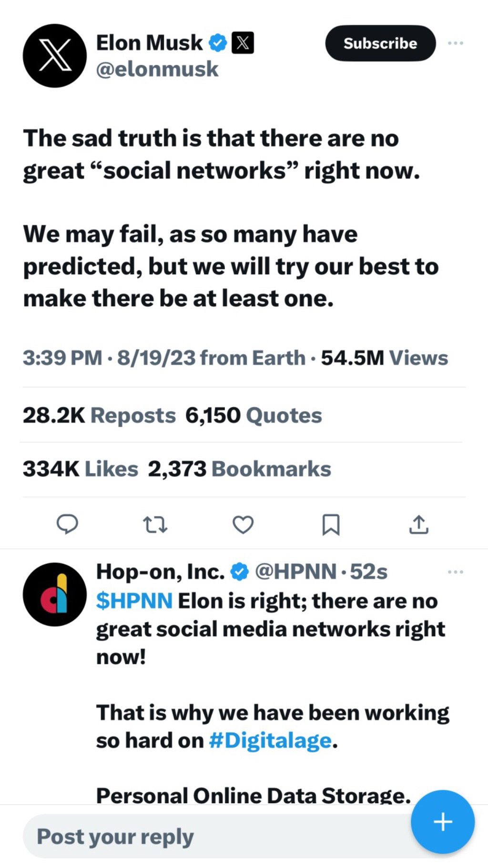This screenshot has height=868, width=488.
Task: Tap the reply speech bubble icon
Action: [67, 524]
